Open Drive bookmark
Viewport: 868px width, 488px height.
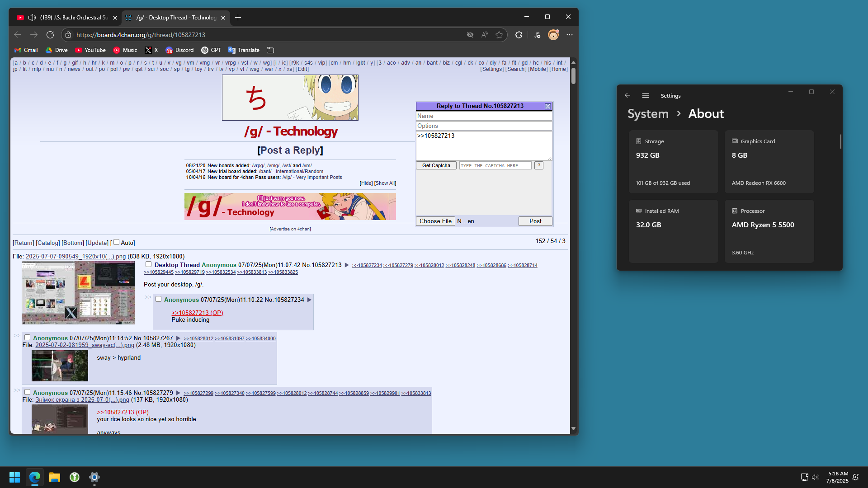pos(57,50)
